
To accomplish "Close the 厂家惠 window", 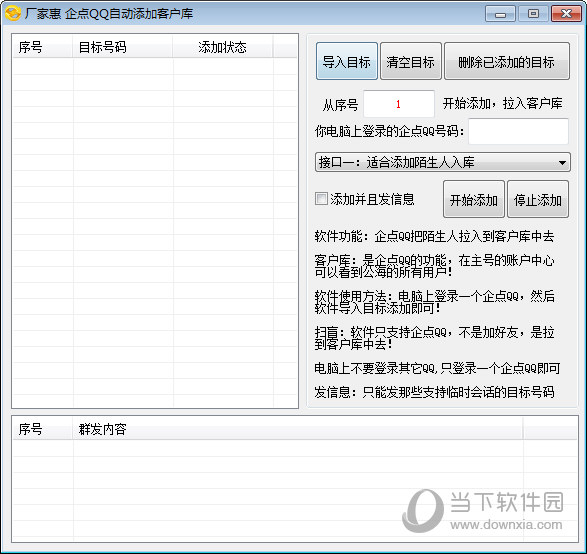I will tap(566, 14).
